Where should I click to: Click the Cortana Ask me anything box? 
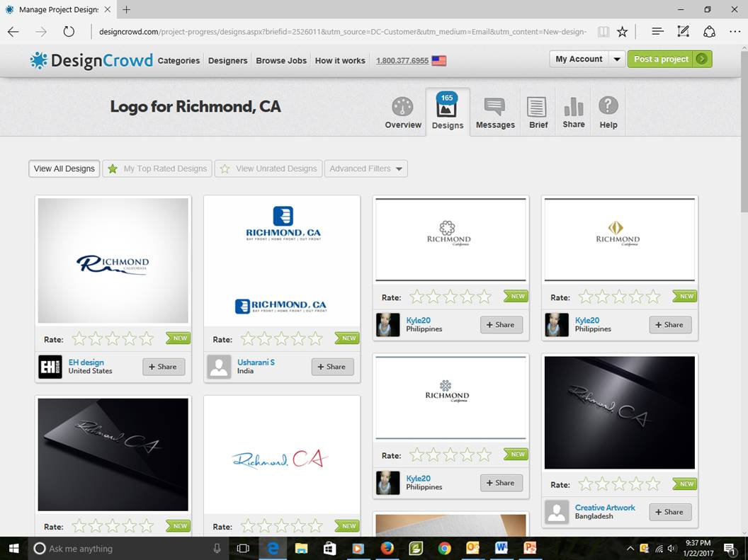coord(129,549)
